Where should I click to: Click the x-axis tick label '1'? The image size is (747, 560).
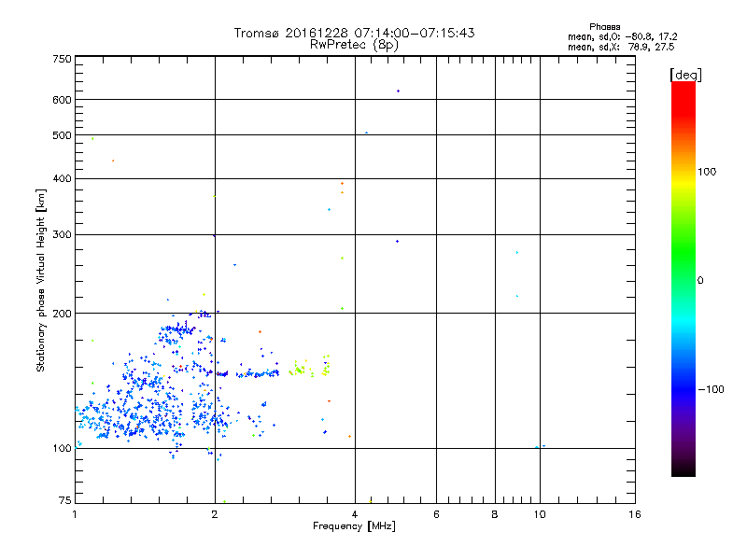tap(75, 514)
